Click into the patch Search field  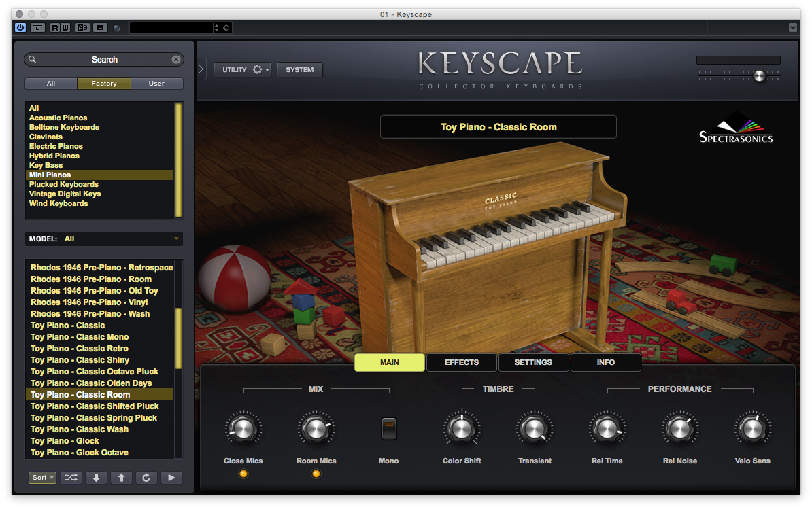(105, 60)
